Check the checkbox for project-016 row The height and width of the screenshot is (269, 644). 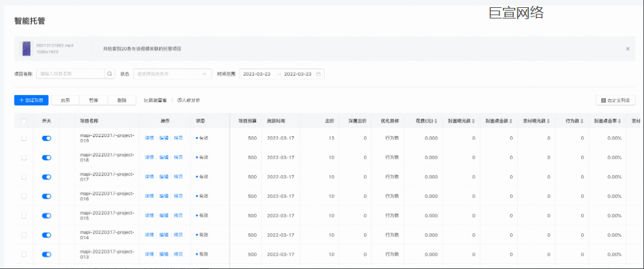(x=24, y=196)
